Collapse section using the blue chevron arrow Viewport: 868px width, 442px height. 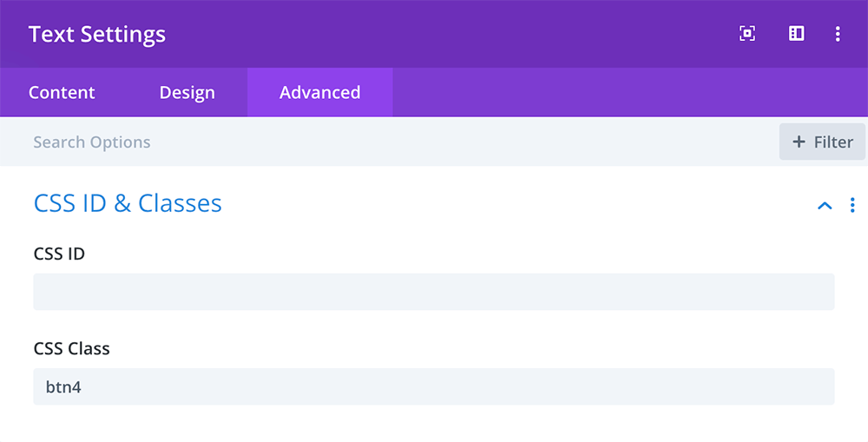pos(825,206)
